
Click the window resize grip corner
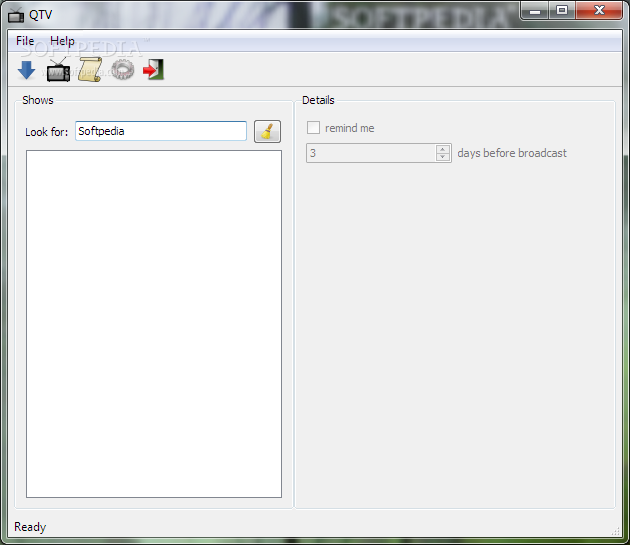[x=616, y=531]
